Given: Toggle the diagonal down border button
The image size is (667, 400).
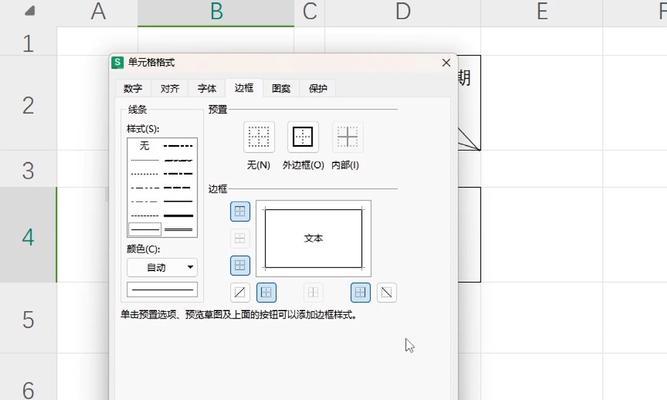Looking at the screenshot, I should [x=387, y=292].
